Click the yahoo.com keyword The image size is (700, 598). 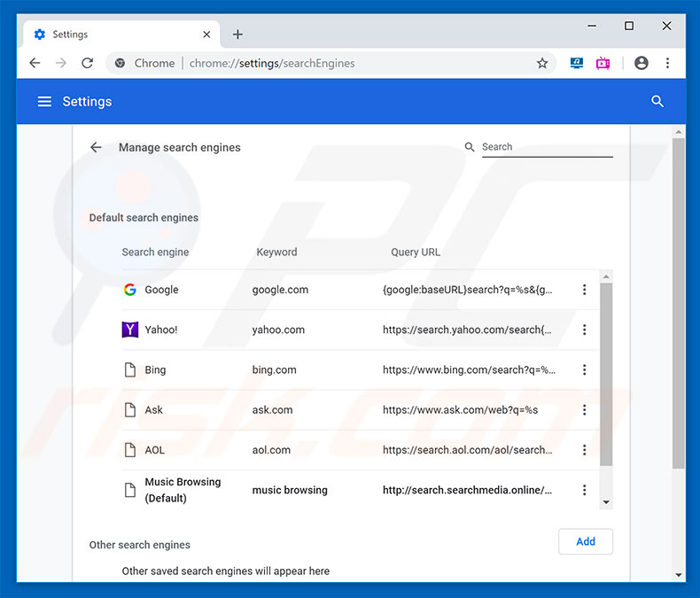[x=278, y=330]
